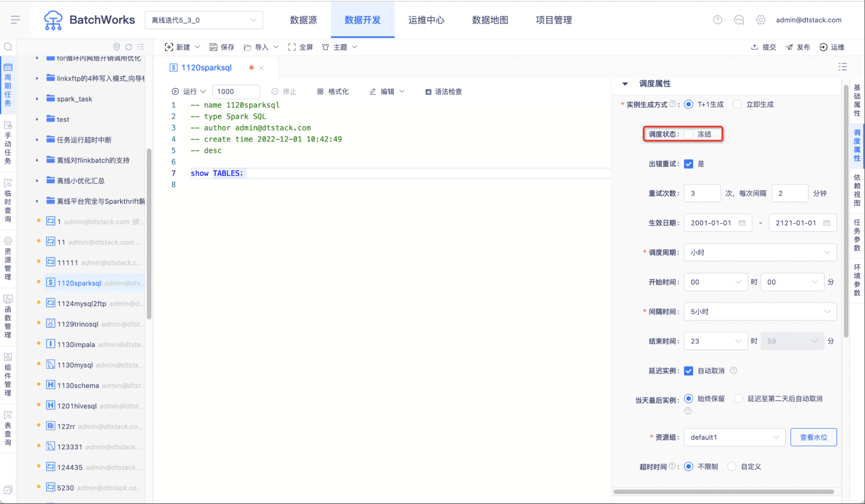The height and width of the screenshot is (504, 865).
Task: Open the 导入 dropdown
Action: coord(261,47)
